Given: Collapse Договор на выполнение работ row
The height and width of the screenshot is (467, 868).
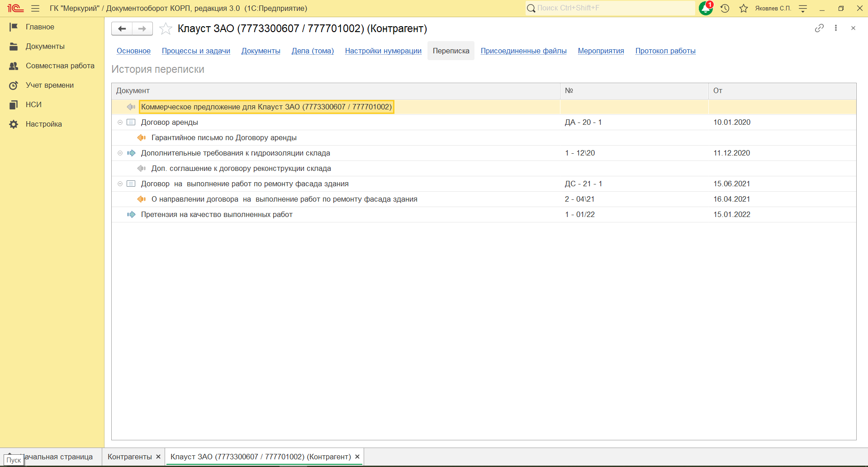Looking at the screenshot, I should coord(120,184).
